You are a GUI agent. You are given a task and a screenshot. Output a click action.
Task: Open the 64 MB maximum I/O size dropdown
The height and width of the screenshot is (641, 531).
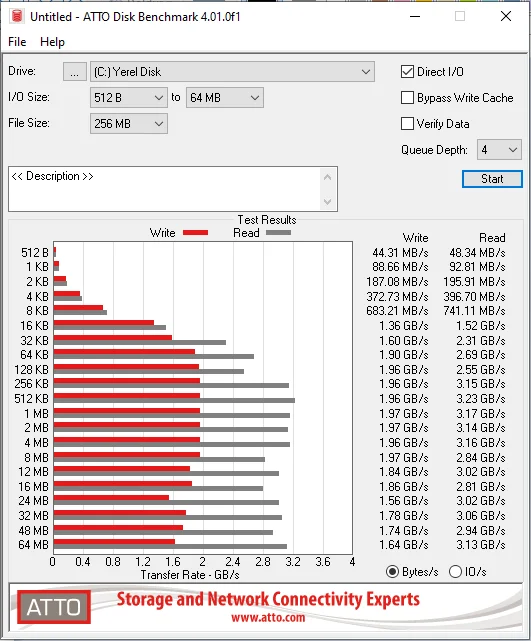[x=225, y=98]
